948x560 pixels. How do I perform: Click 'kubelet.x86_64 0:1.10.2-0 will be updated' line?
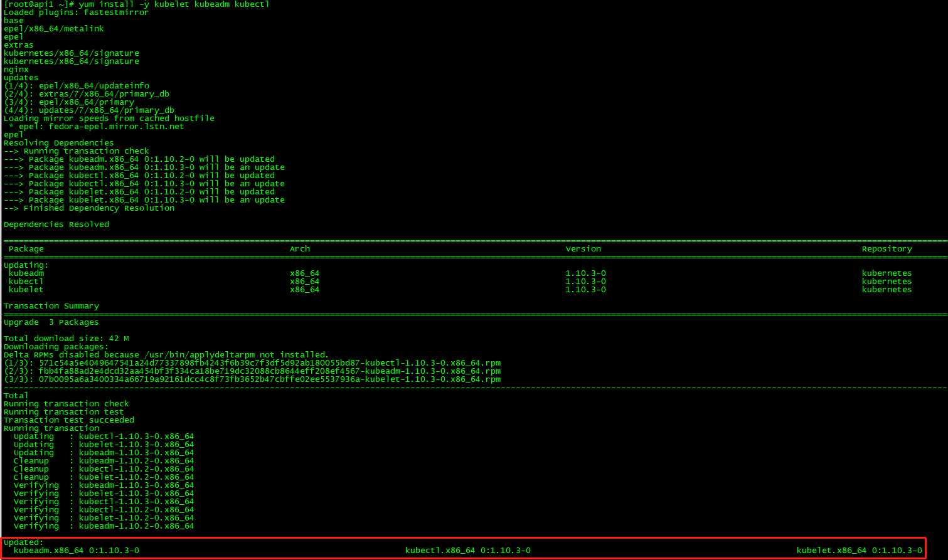click(139, 192)
